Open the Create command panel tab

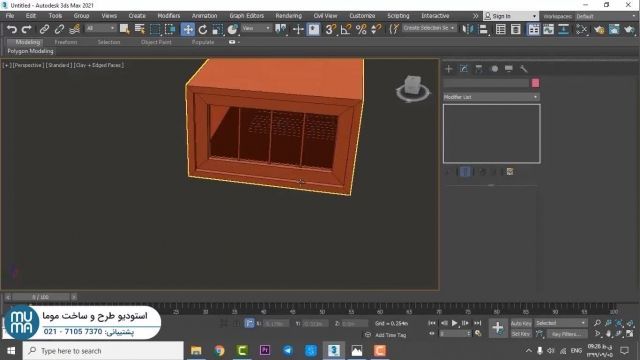[449, 69]
